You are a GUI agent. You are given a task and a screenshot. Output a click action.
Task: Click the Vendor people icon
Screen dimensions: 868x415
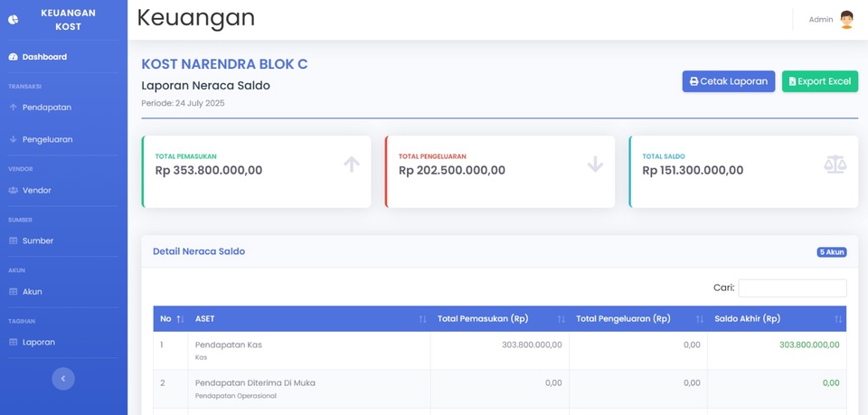click(14, 191)
